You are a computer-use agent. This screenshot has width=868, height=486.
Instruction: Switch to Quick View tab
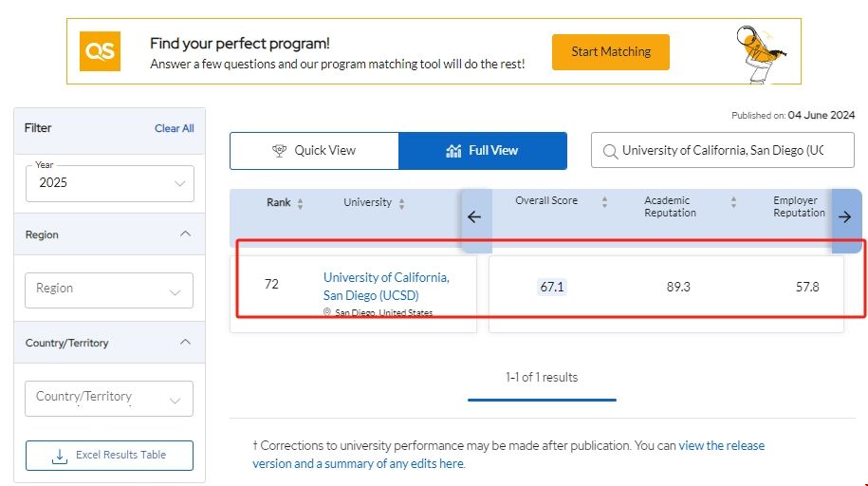tap(314, 151)
